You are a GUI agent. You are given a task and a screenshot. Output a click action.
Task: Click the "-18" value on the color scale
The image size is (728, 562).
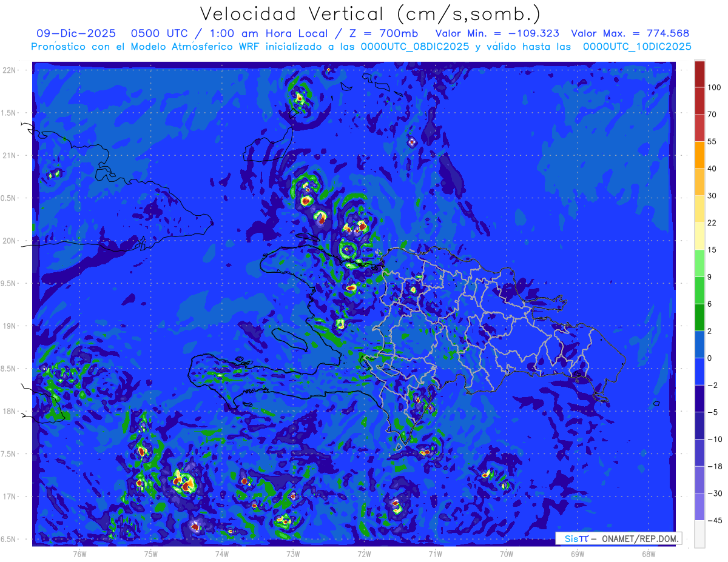[715, 466]
